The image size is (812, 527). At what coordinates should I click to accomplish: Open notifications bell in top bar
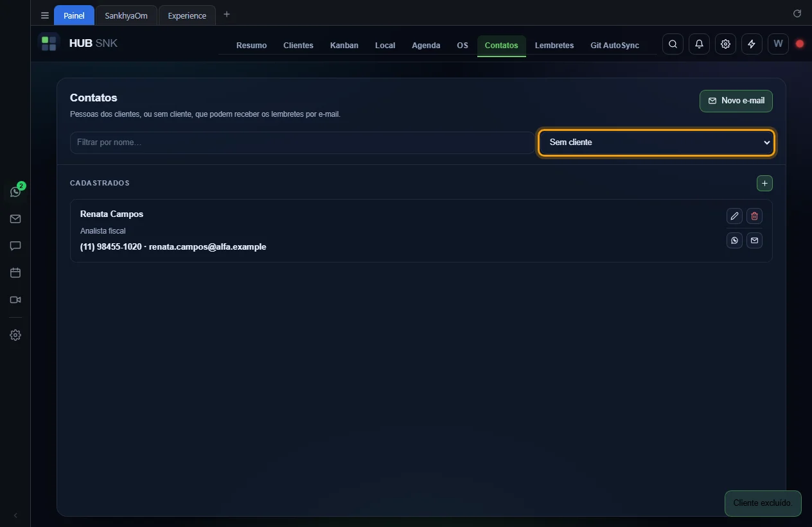pyautogui.click(x=699, y=44)
